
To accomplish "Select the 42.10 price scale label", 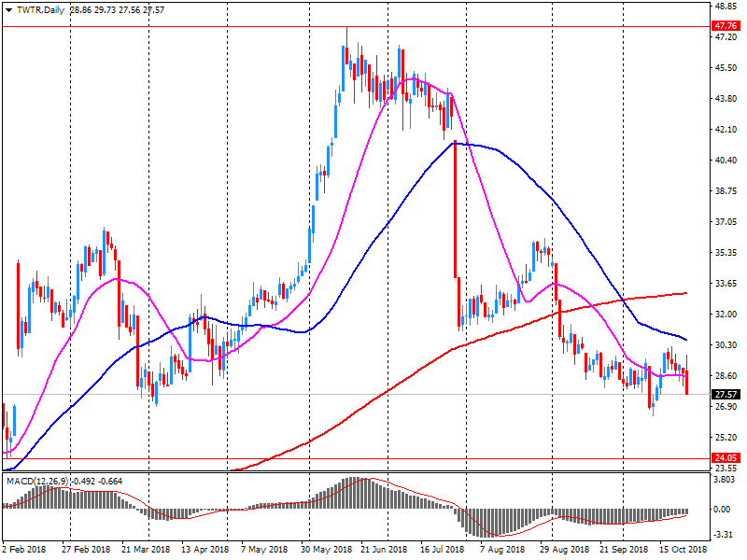I will [726, 130].
